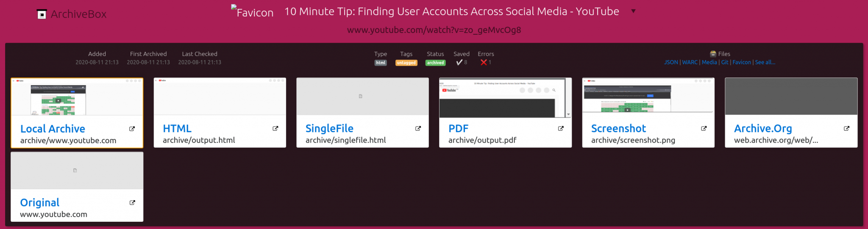Select the PDF card heading

coord(458,128)
